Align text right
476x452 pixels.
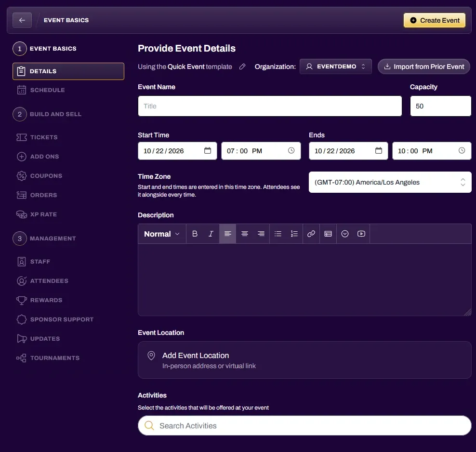tap(261, 234)
